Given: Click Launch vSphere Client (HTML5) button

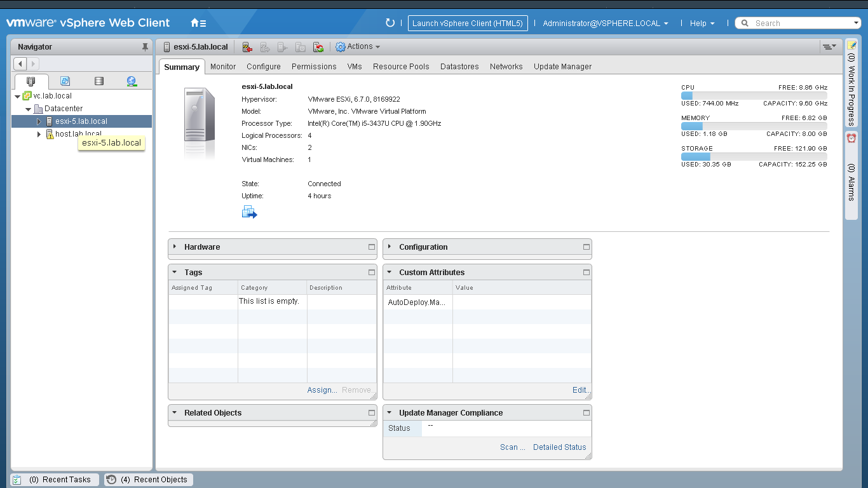Looking at the screenshot, I should [x=467, y=24].
